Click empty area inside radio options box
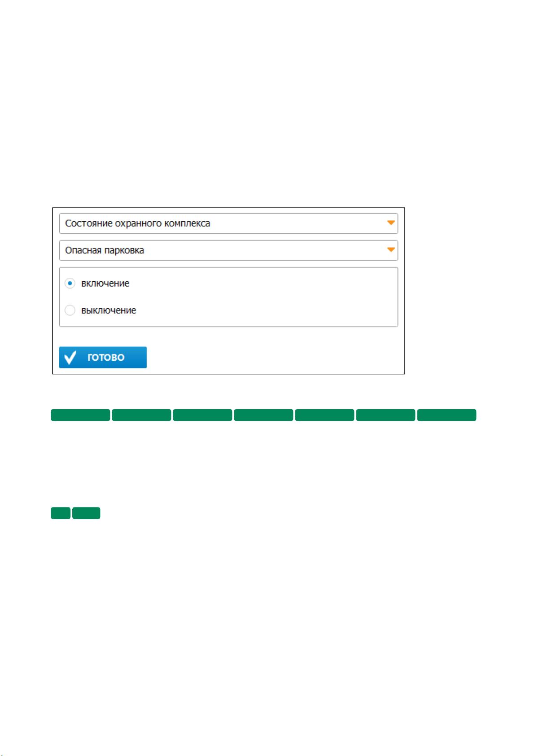535x756 pixels. [269, 297]
